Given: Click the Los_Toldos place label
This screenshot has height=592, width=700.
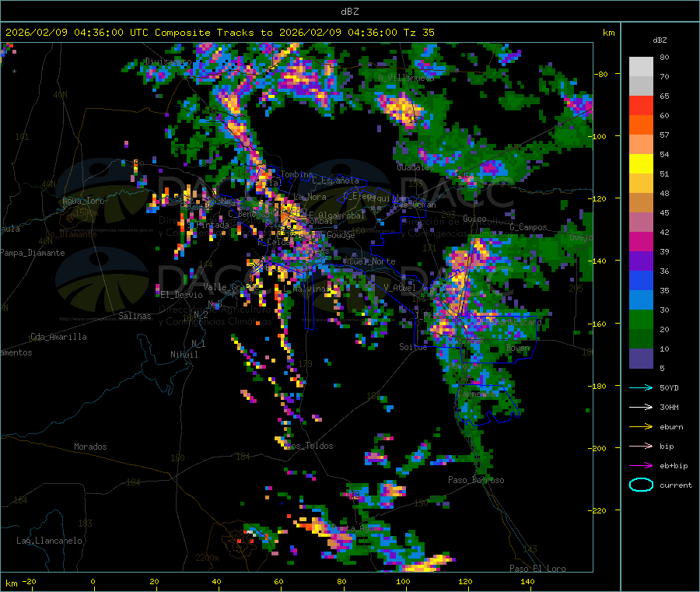Looking at the screenshot, I should pyautogui.click(x=310, y=446).
